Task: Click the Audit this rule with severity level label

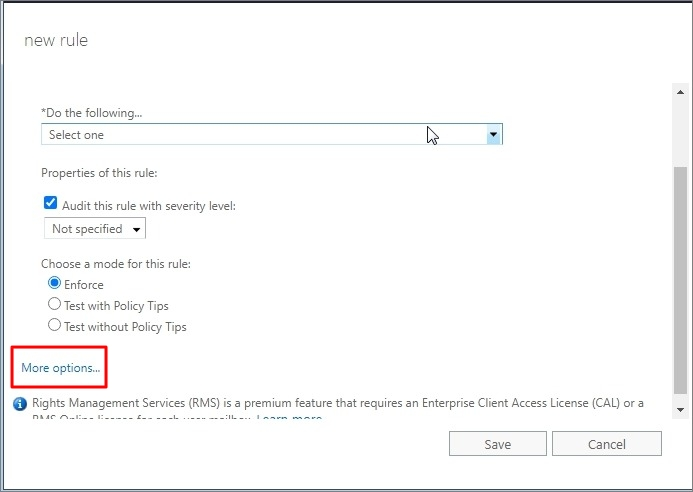Action: click(x=149, y=206)
